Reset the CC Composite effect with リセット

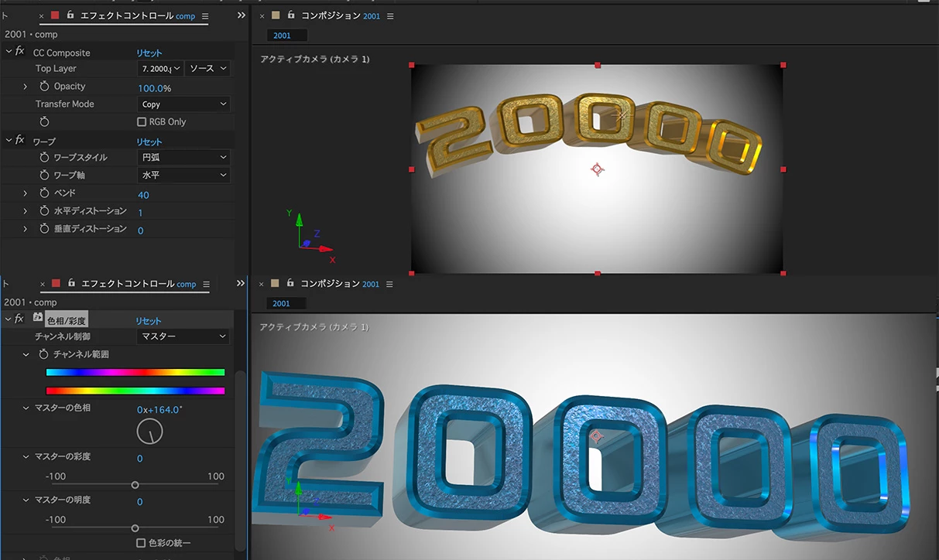coord(149,53)
